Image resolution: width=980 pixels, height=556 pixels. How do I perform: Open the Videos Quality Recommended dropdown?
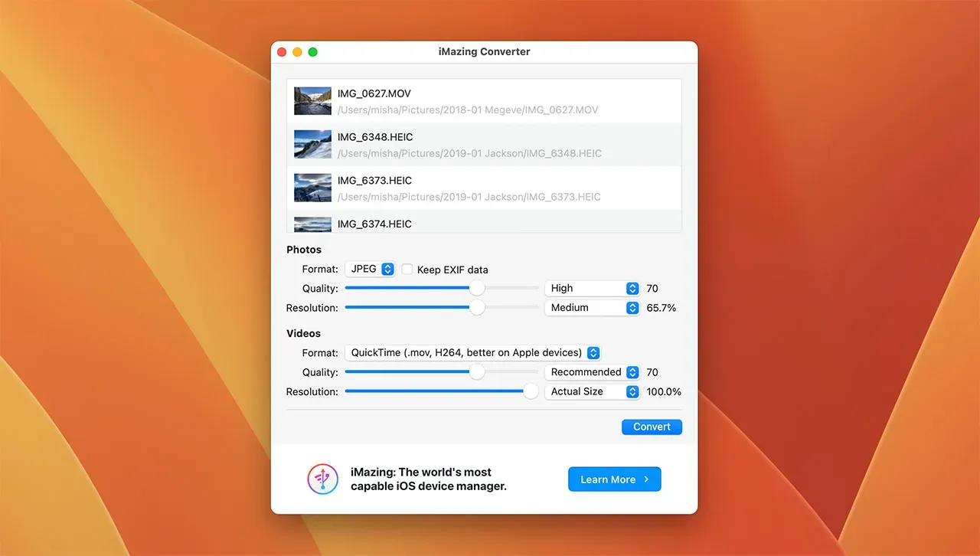coord(592,372)
